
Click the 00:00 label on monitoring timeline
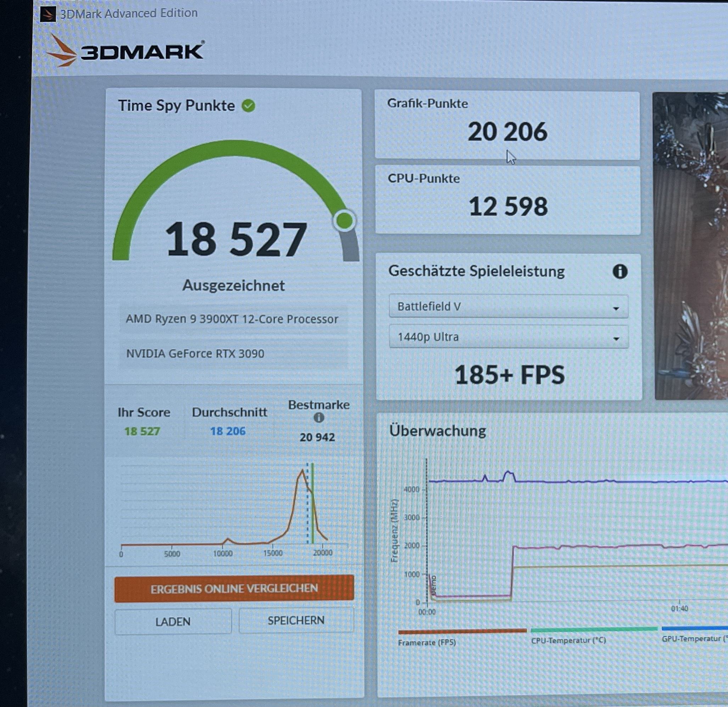427,612
